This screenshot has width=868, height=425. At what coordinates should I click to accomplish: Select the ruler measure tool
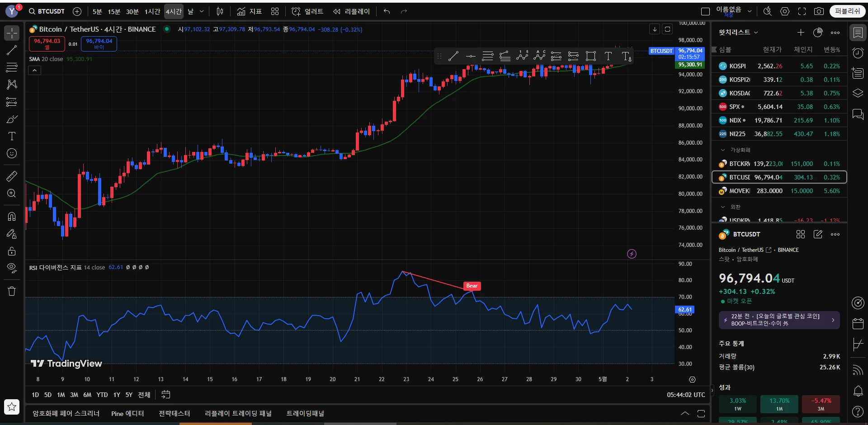[12, 176]
